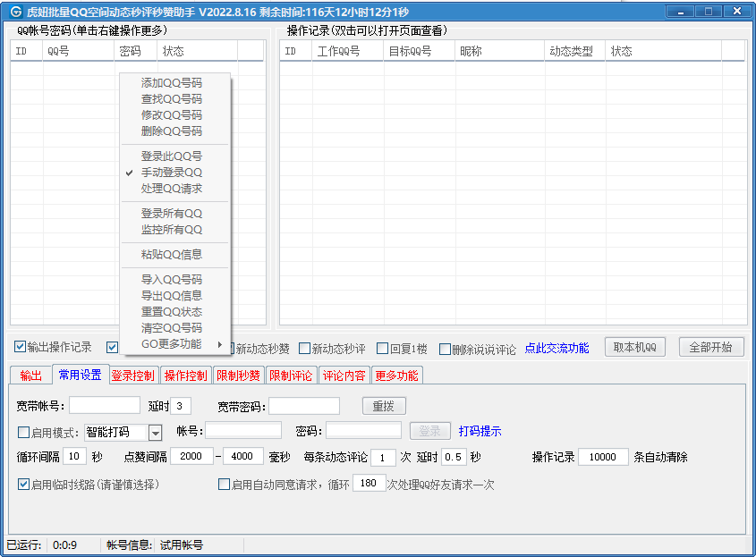Screen dimensions: 756x557
Task: Click the 重拨 button
Action: [x=384, y=406]
